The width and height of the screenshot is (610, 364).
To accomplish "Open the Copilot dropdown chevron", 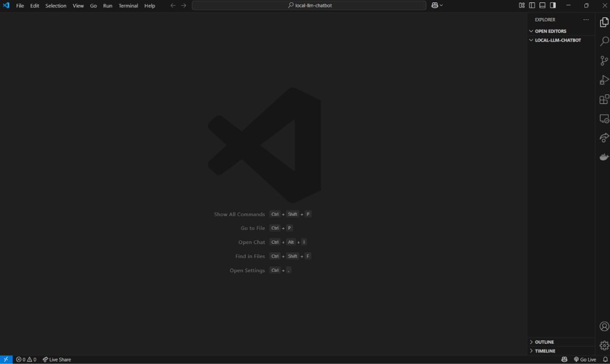I will click(x=441, y=5).
